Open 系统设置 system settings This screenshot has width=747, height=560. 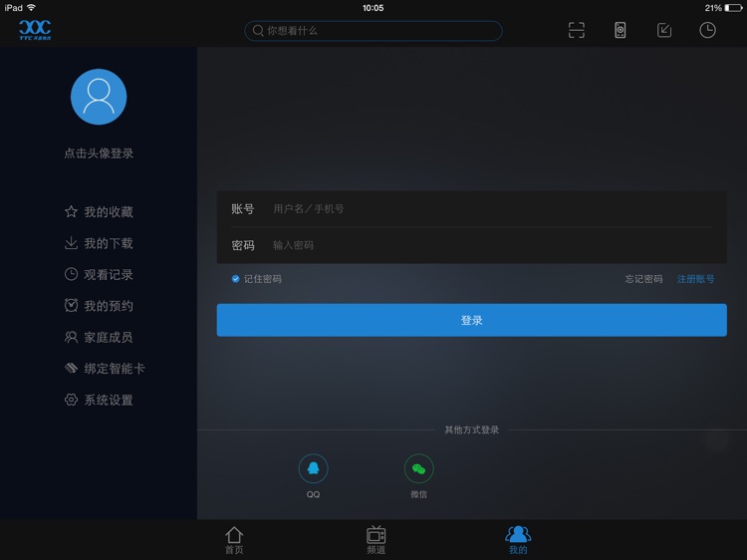(x=99, y=400)
